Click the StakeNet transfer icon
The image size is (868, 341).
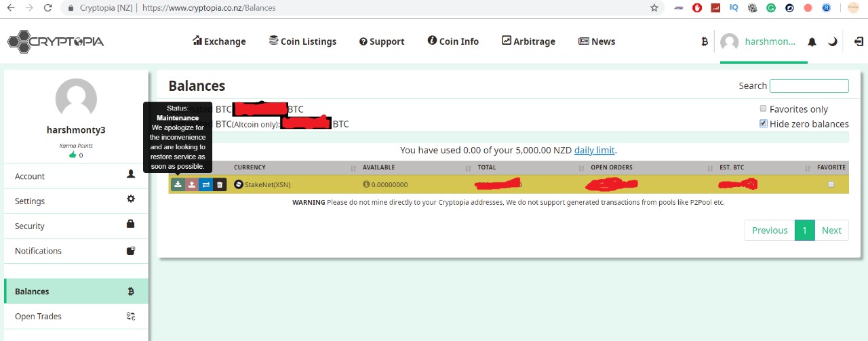tap(205, 184)
